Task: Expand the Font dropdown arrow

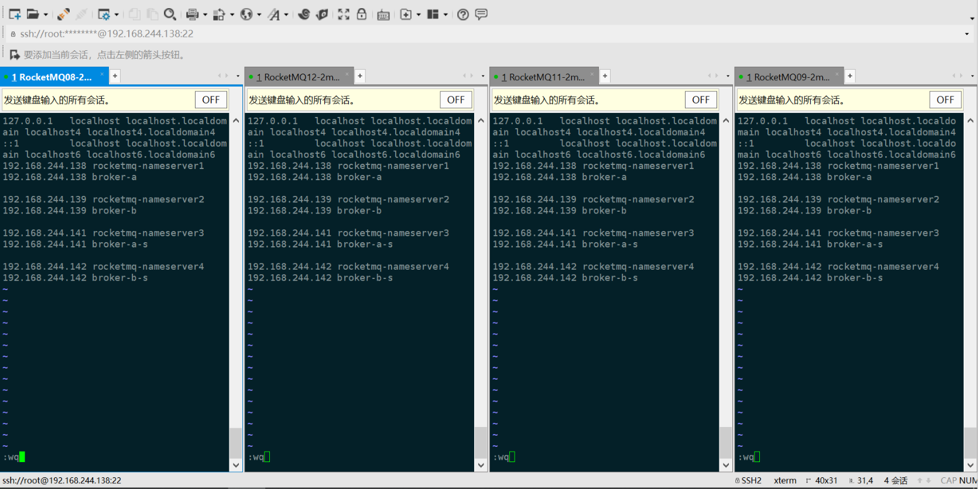Action: (x=286, y=15)
